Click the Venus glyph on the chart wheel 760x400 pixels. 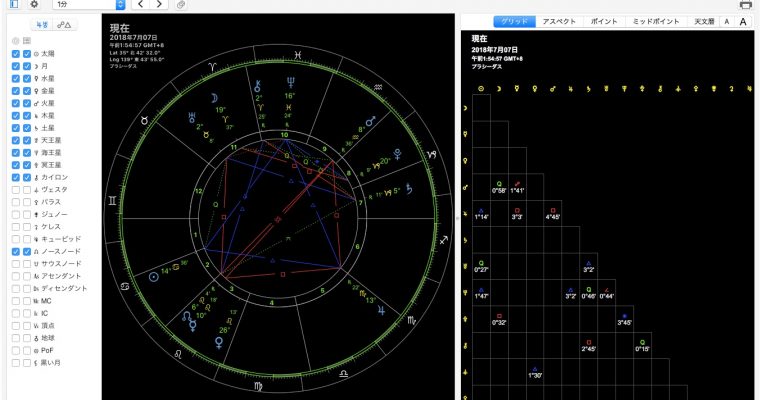click(219, 343)
